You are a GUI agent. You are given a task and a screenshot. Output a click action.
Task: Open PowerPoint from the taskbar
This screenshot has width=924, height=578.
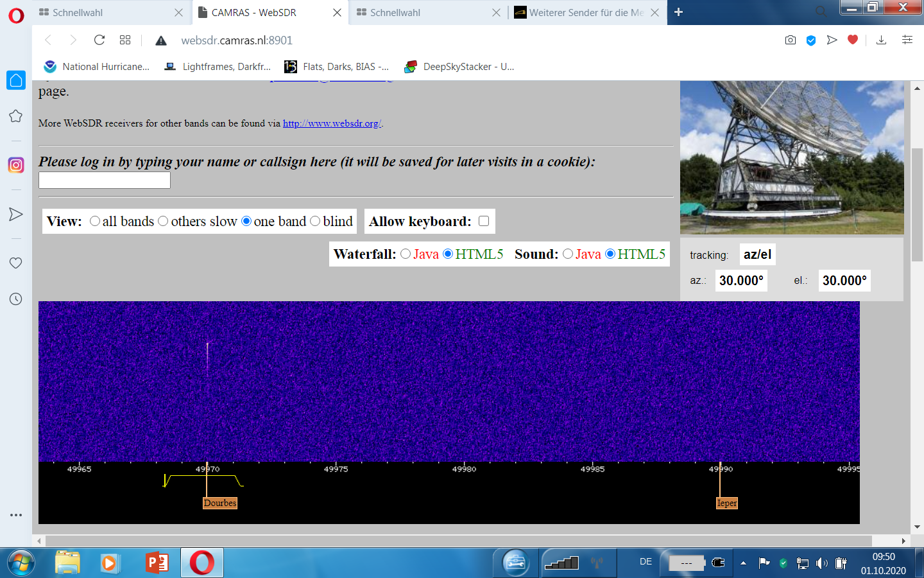[x=157, y=563]
